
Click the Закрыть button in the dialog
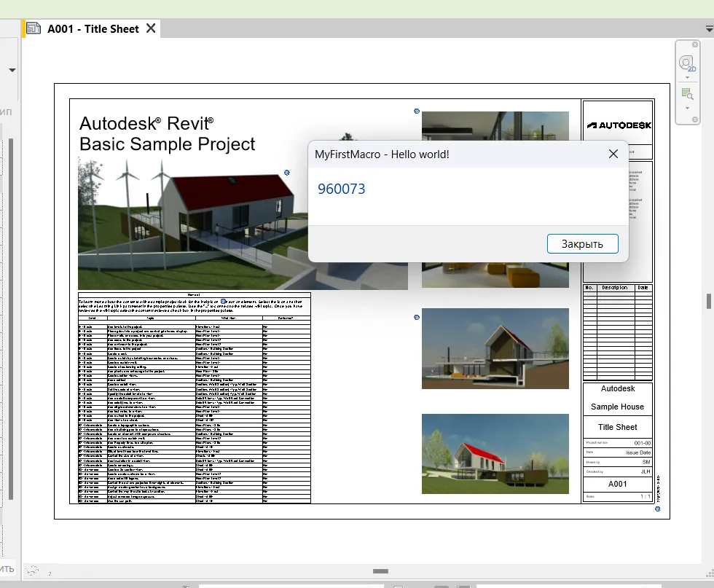(x=582, y=243)
